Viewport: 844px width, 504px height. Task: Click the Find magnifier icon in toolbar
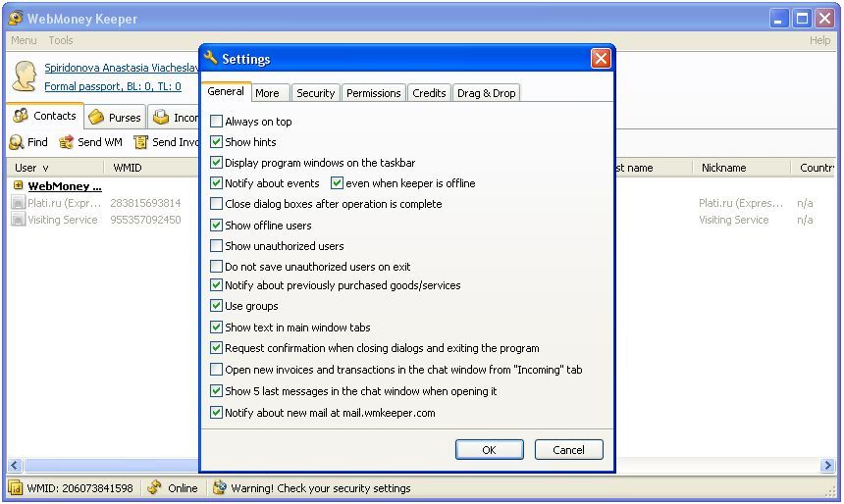17,142
